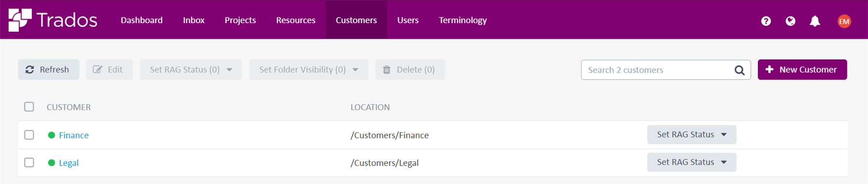Open the EM user avatar menu
The image size is (868, 184).
(x=844, y=21)
